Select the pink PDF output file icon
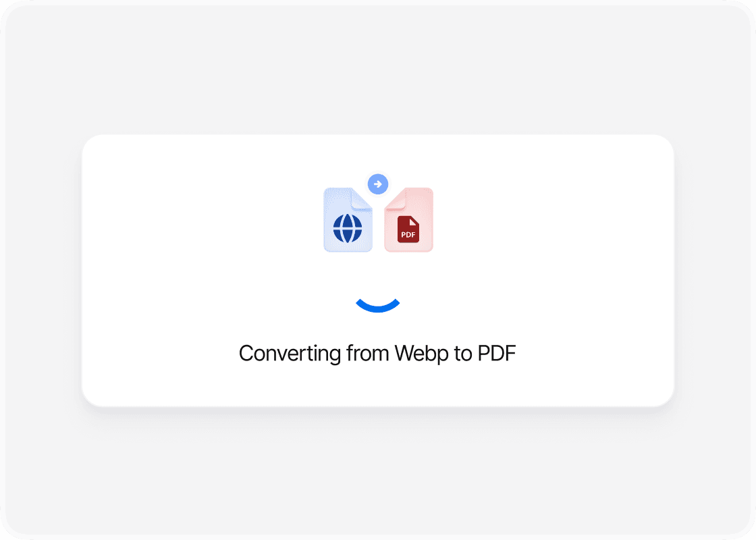Screen dimensions: 756x540 409,220
